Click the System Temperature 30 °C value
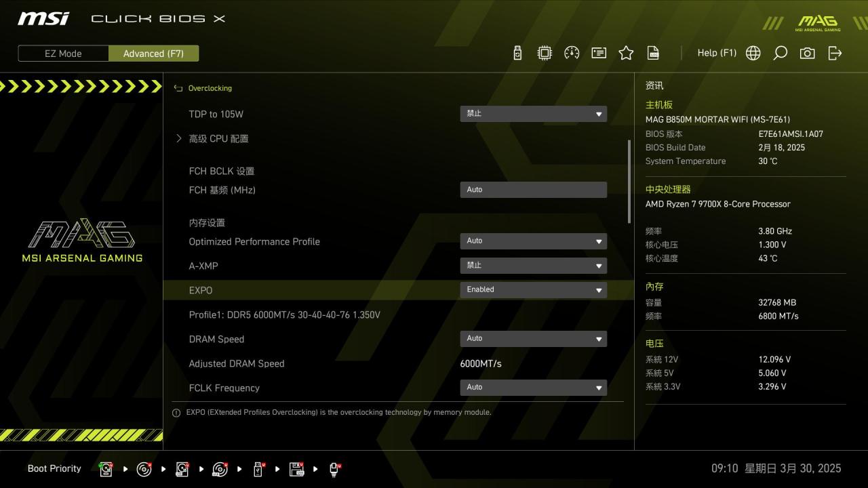This screenshot has width=868, height=488. 768,161
